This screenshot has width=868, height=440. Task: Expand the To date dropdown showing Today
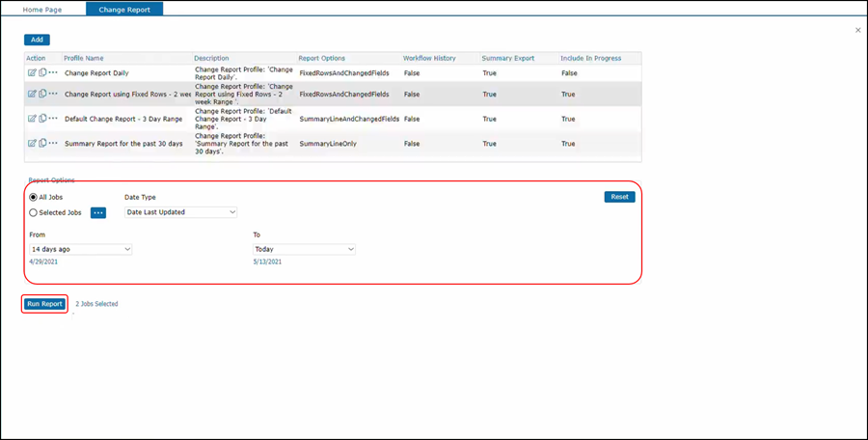304,249
